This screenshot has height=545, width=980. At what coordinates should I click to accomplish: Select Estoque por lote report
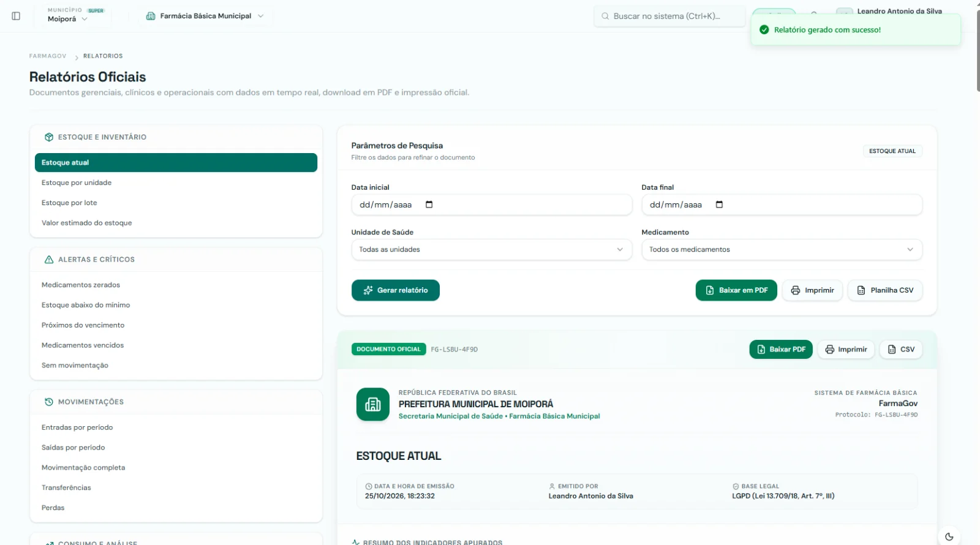click(176, 203)
